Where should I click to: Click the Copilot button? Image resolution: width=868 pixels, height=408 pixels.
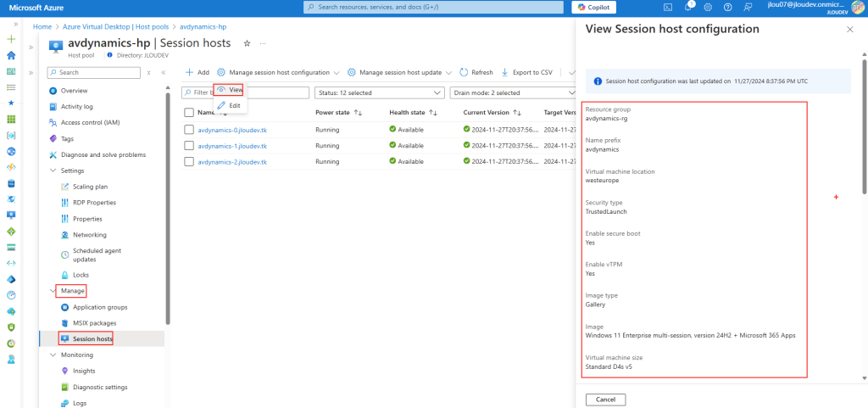click(593, 7)
